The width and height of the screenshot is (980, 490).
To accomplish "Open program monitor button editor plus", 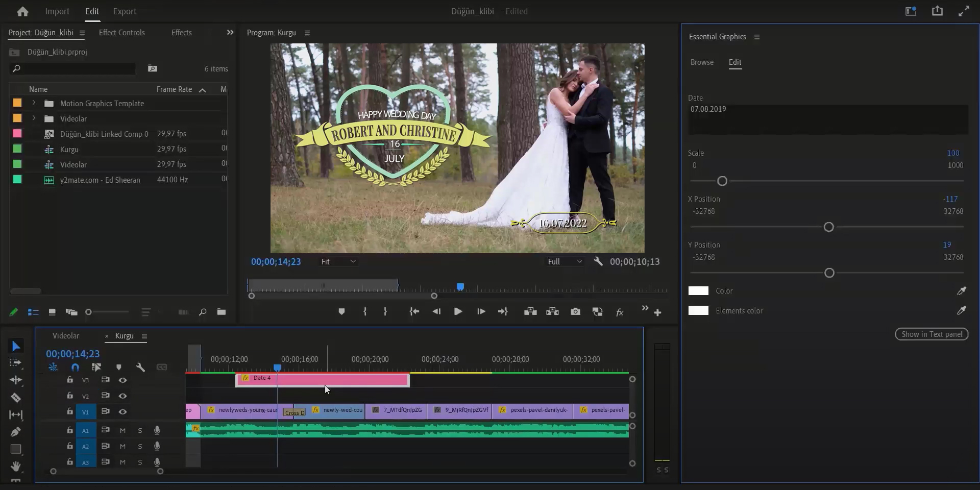I will coord(657,312).
